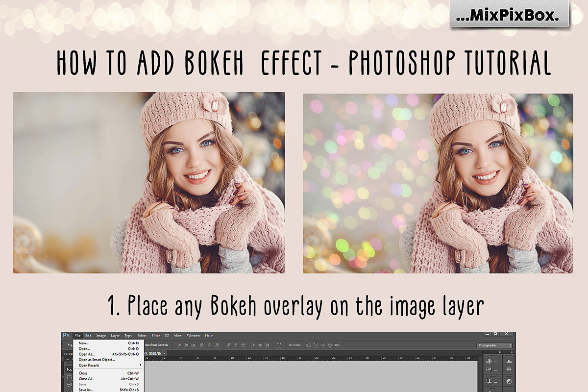Choose New... from the File menu
588x392 pixels.
[x=108, y=343]
